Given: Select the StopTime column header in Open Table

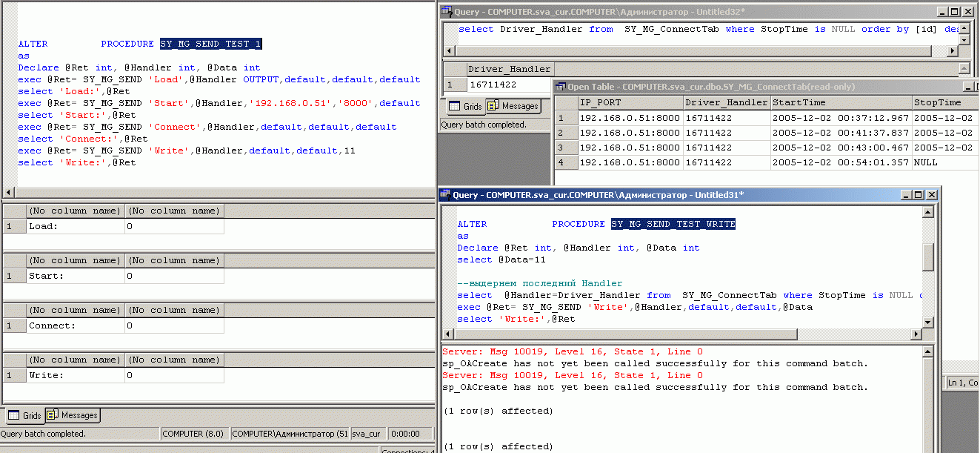Looking at the screenshot, I should 945,102.
